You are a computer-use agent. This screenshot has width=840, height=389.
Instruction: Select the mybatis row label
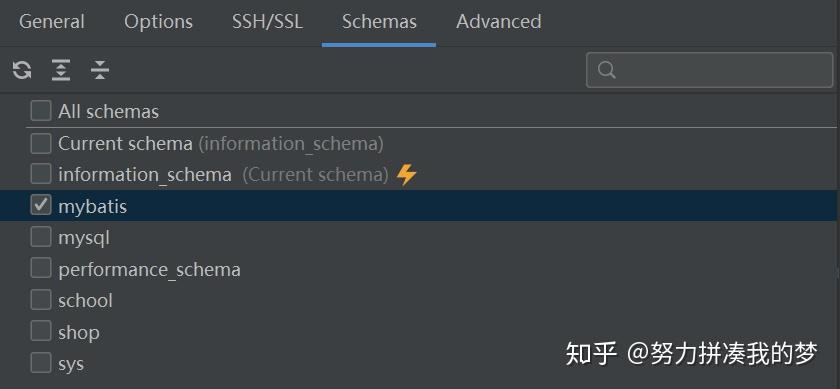point(93,206)
